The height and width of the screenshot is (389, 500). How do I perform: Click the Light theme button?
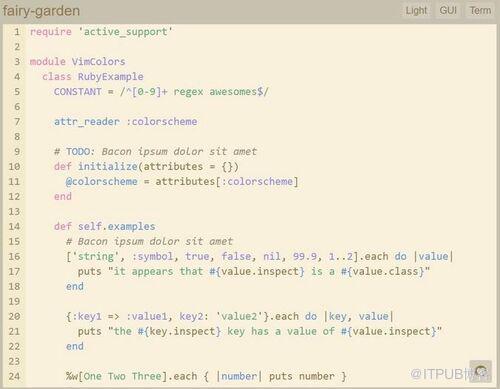416,11
